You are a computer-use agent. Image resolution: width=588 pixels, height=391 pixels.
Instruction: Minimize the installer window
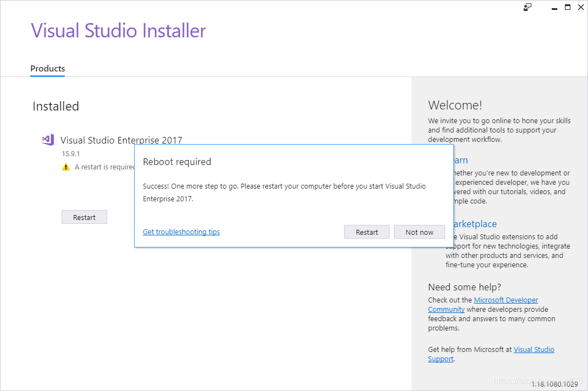point(554,8)
